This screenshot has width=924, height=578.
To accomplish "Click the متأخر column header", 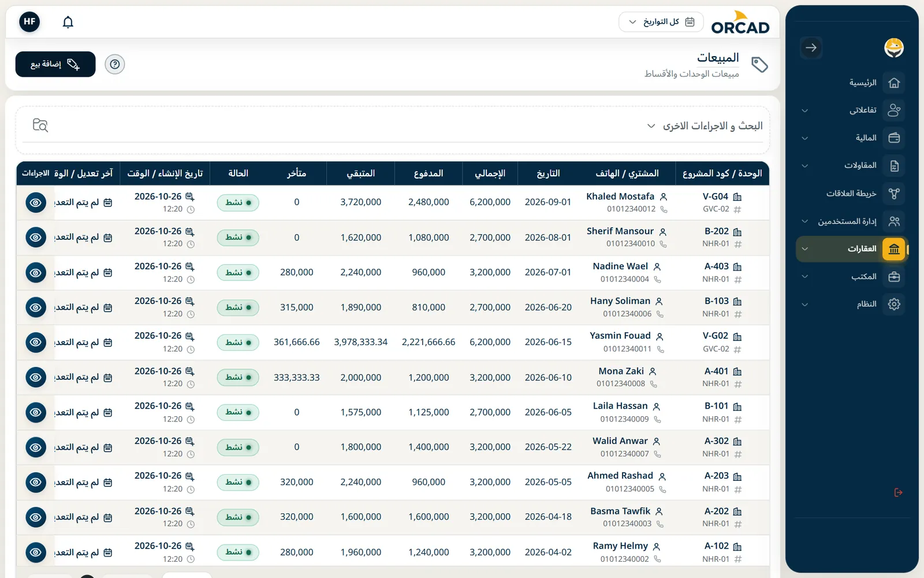I will tap(297, 173).
